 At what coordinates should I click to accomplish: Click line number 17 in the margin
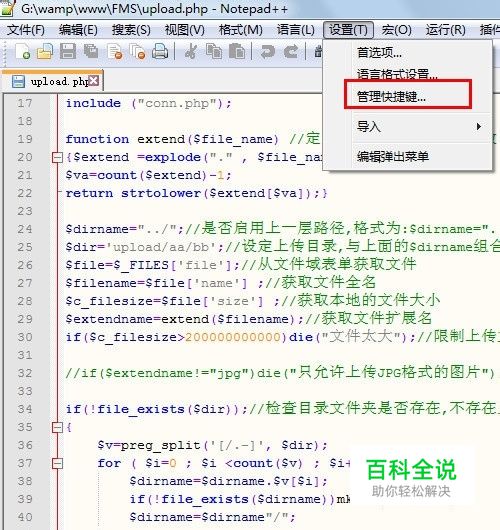pyautogui.click(x=25, y=103)
